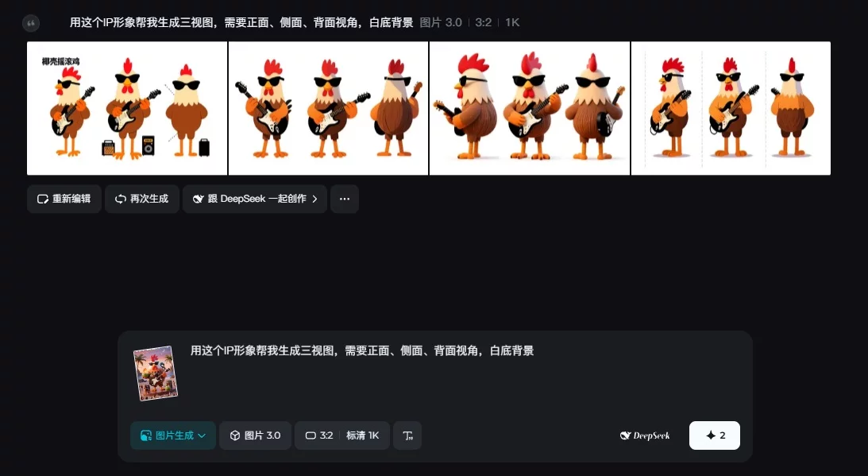868x476 pixels.
Task: Click the 再次生成 button
Action: pos(141,199)
